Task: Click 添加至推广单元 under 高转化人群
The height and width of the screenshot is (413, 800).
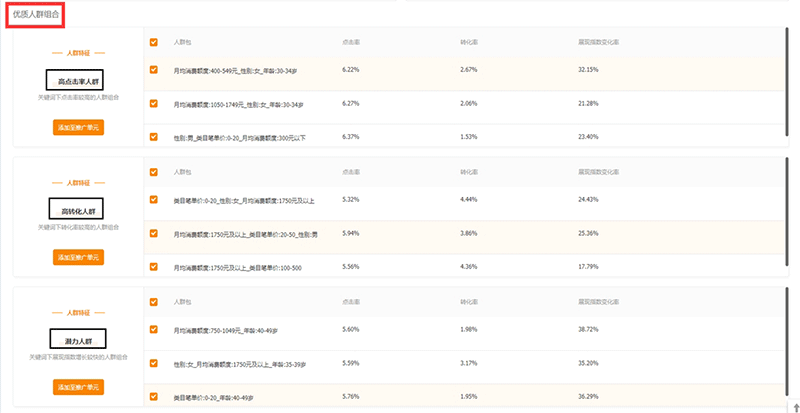Action: [x=78, y=257]
